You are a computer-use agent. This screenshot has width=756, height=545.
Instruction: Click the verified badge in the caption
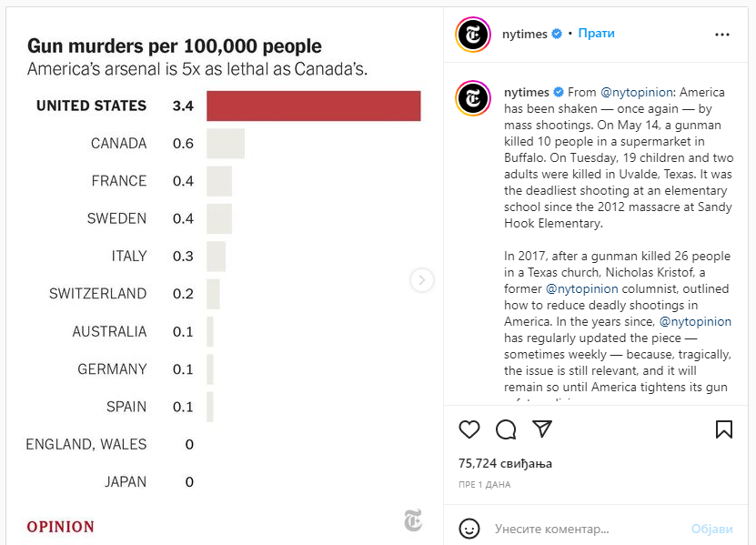click(x=559, y=92)
